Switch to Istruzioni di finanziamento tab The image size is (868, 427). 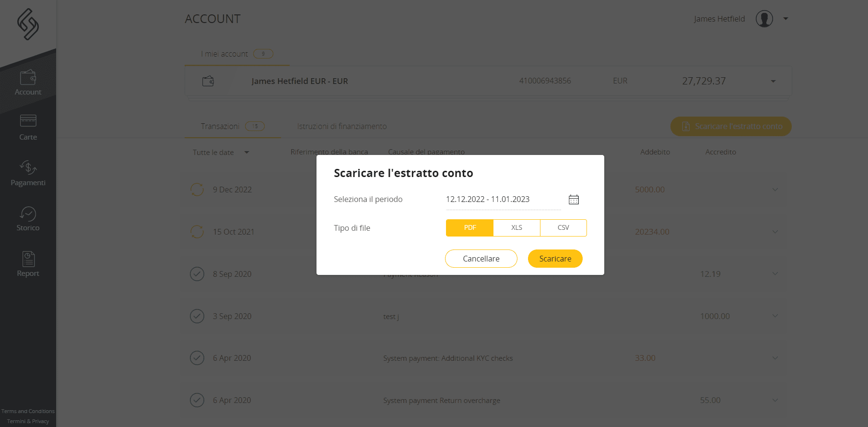tap(341, 126)
